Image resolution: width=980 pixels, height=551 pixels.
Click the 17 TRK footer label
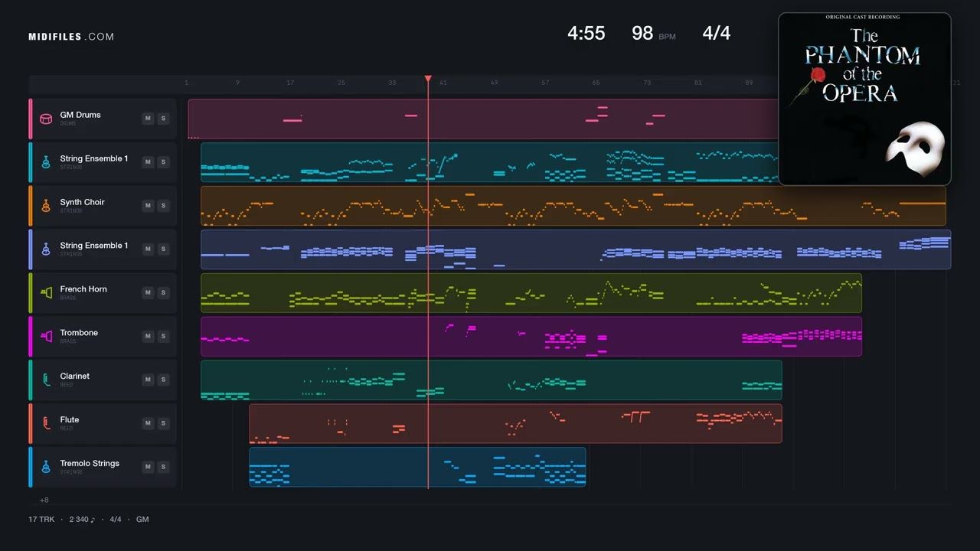[41, 520]
